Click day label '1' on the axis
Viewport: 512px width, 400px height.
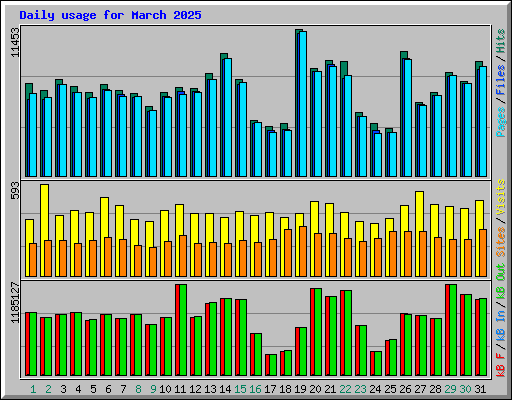point(33,389)
